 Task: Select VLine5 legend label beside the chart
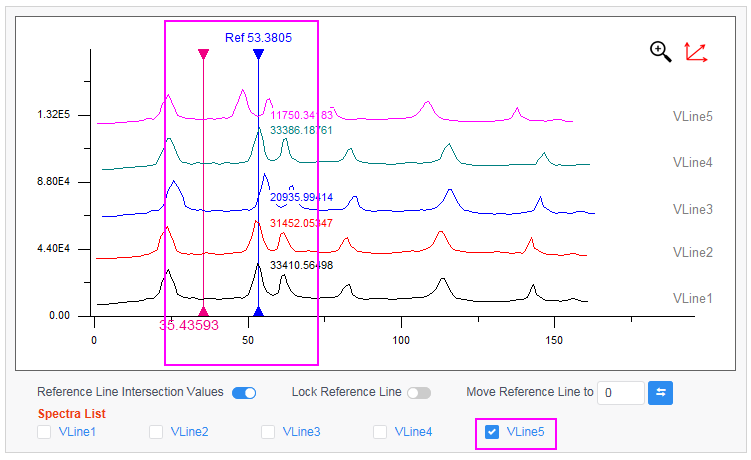pyautogui.click(x=692, y=116)
